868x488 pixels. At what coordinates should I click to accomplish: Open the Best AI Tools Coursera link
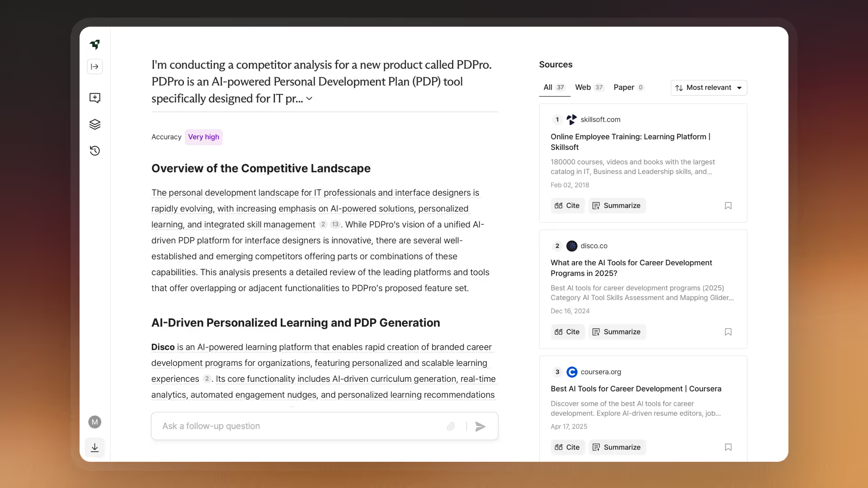tap(636, 389)
